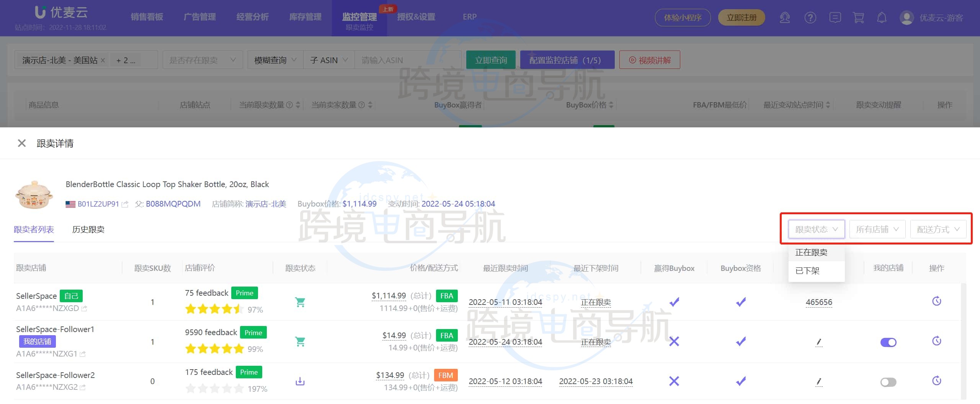980x404 pixels.
Task: Open the 广告管理 menu item
Action: coord(200,17)
